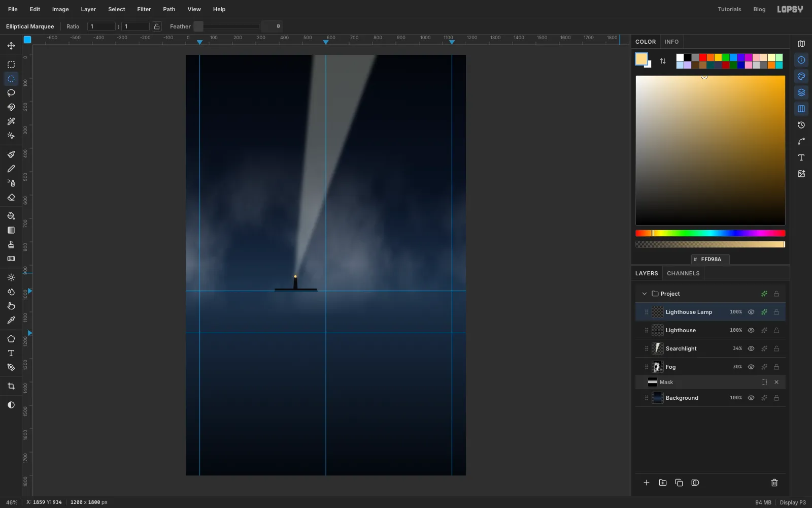Choose the Lasso tool
This screenshot has height=508, width=812.
(x=11, y=93)
